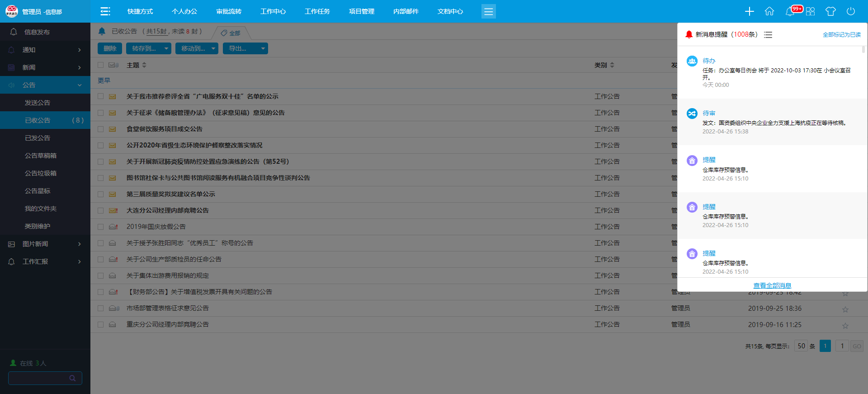Toggle sidebar collapse menu icon
This screenshot has height=394, width=868.
point(105,11)
